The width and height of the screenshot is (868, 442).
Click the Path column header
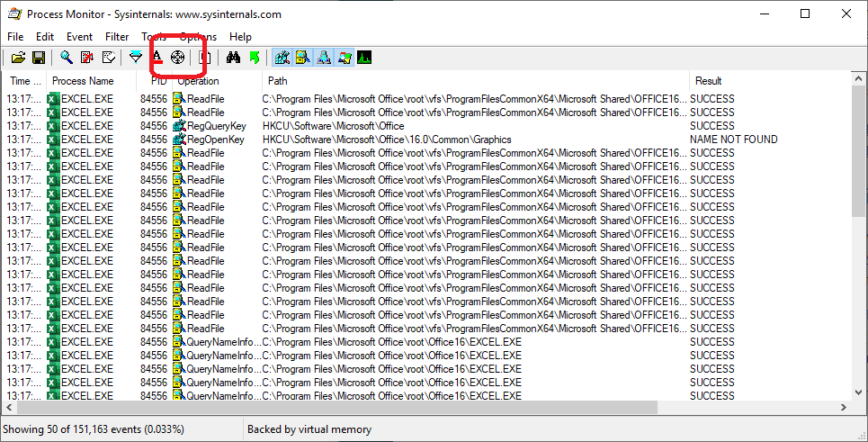click(x=277, y=81)
